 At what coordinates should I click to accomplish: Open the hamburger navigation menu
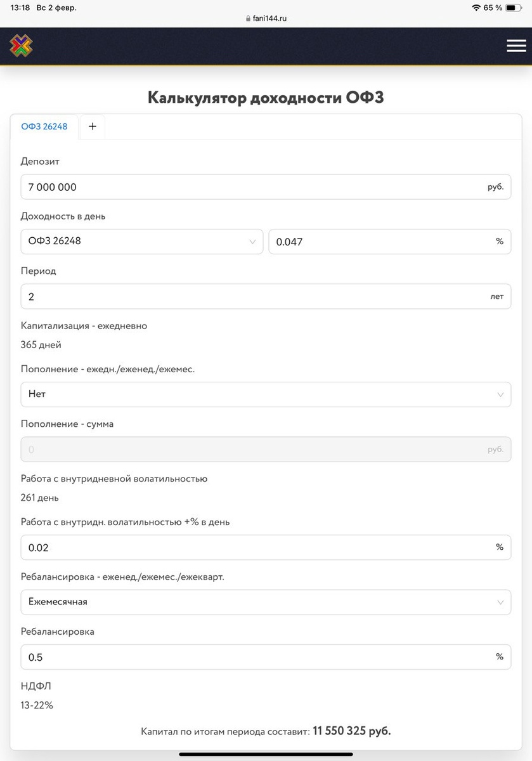[516, 46]
